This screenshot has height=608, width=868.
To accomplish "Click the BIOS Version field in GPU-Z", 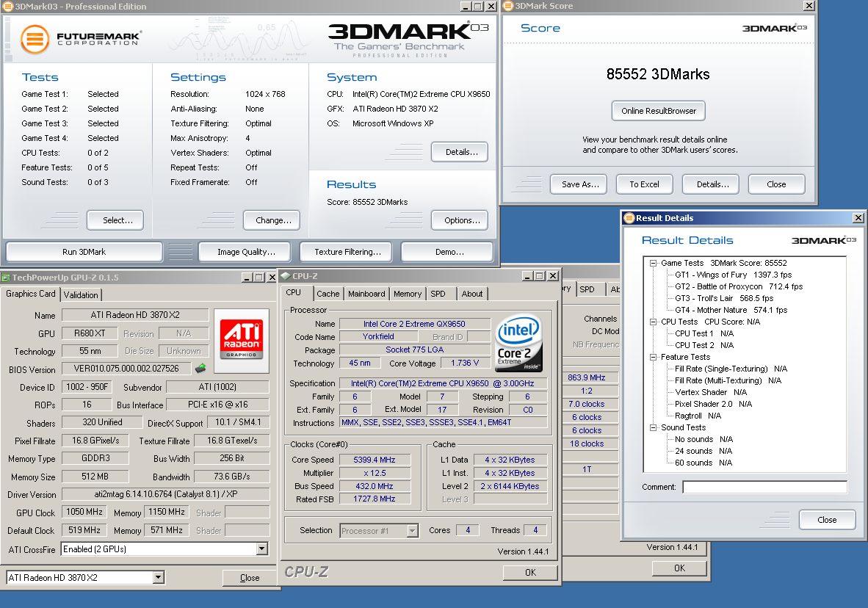I will 126,369.
